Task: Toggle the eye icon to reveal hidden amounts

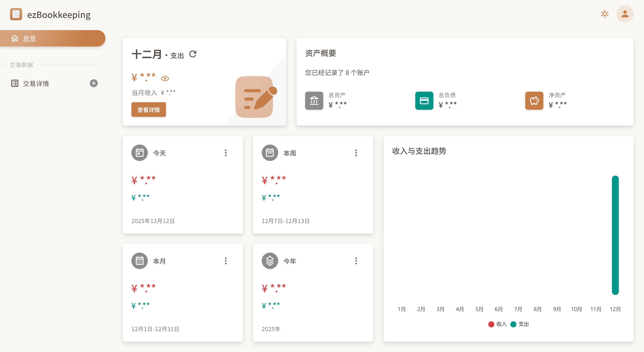Action: pyautogui.click(x=165, y=78)
